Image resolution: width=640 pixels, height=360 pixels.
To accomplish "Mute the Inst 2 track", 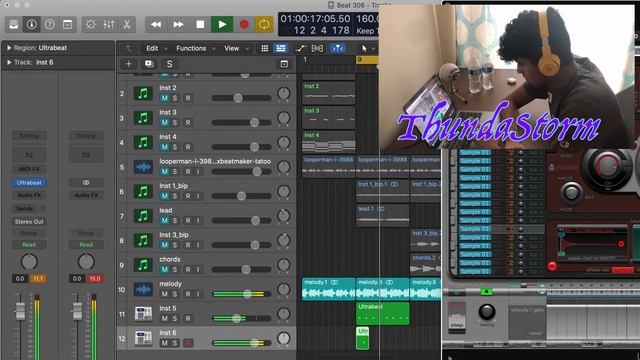I will point(164,98).
